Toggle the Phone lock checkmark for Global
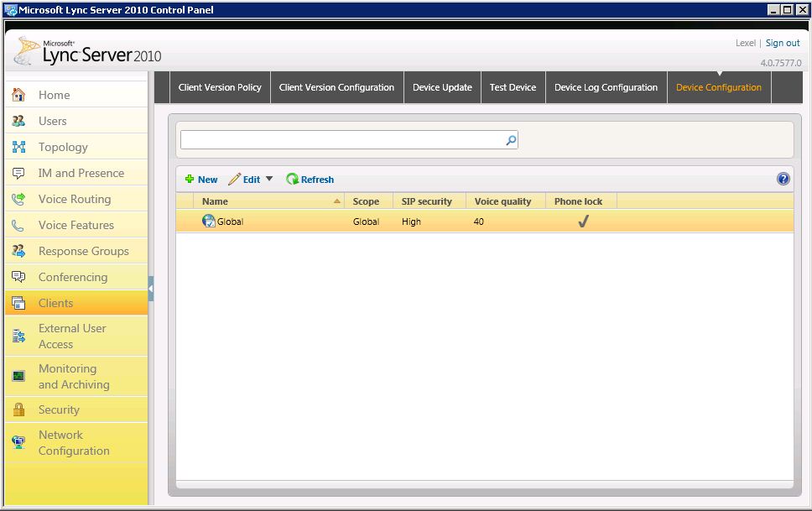The image size is (812, 511). tap(583, 222)
